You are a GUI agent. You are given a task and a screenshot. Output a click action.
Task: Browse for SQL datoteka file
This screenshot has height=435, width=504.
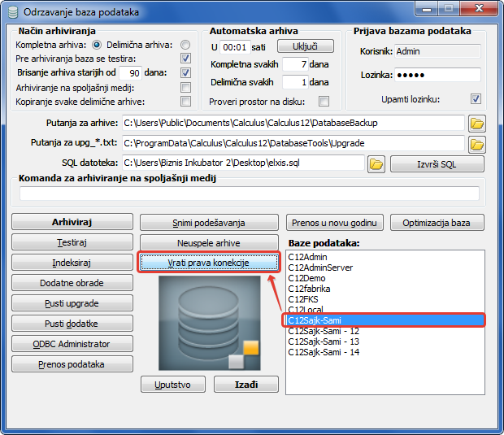click(x=376, y=164)
